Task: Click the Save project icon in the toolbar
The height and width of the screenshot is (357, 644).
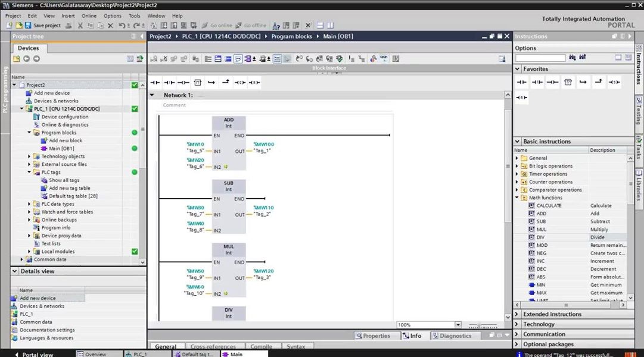Action: pos(28,26)
